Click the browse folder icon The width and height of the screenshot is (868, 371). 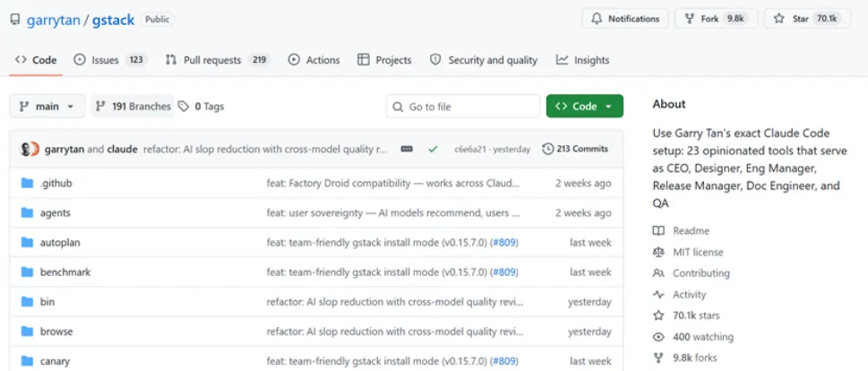[x=27, y=332]
